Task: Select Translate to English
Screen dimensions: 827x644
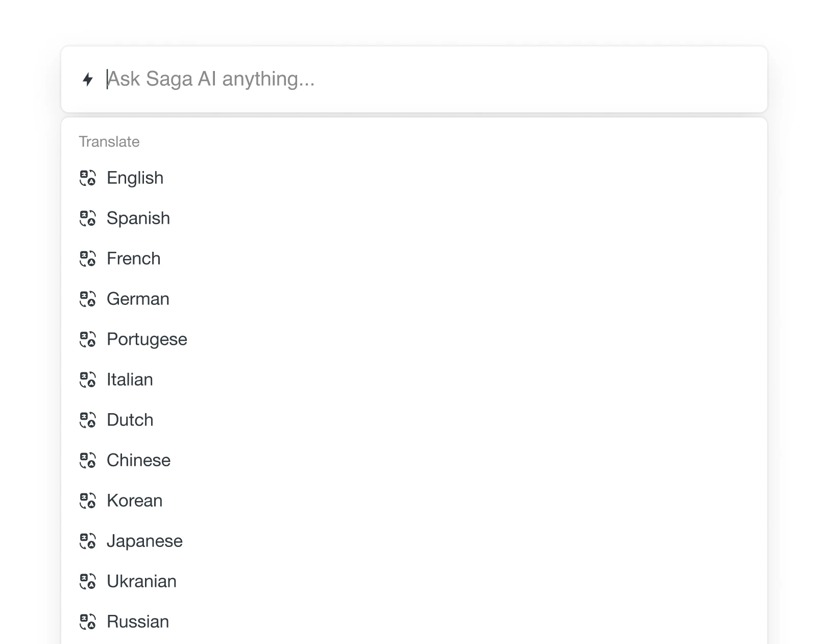Action: [x=134, y=178]
